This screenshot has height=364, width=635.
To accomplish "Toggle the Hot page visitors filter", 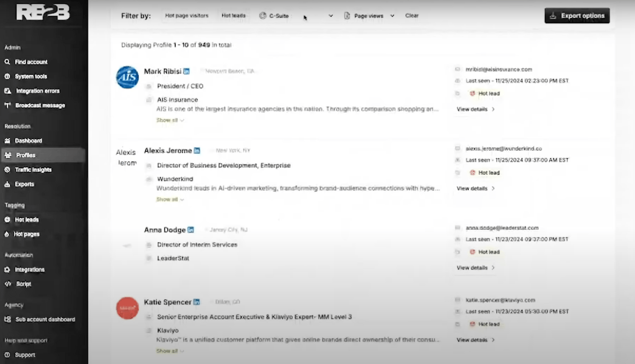I will click(187, 16).
